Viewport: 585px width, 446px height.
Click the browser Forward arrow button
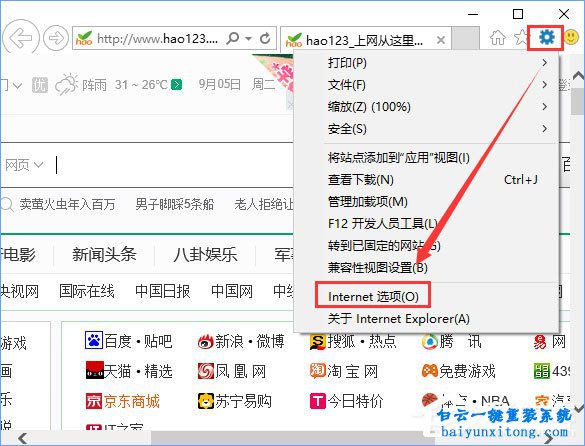(56, 38)
